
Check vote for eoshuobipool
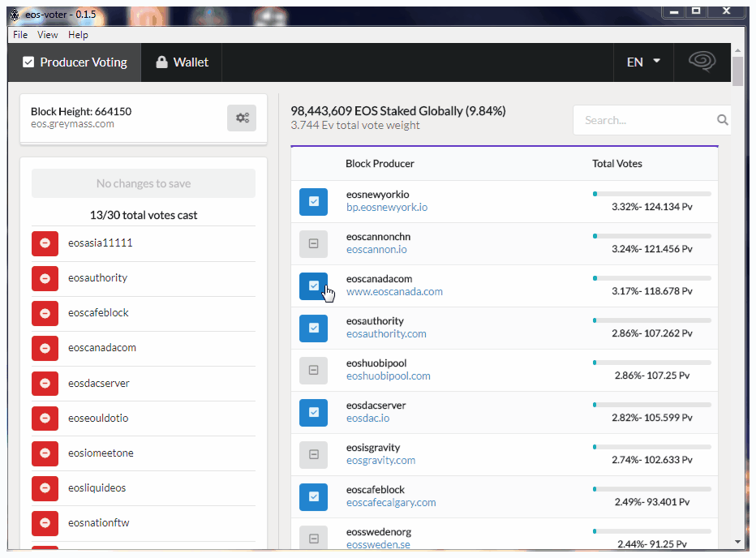coord(313,371)
